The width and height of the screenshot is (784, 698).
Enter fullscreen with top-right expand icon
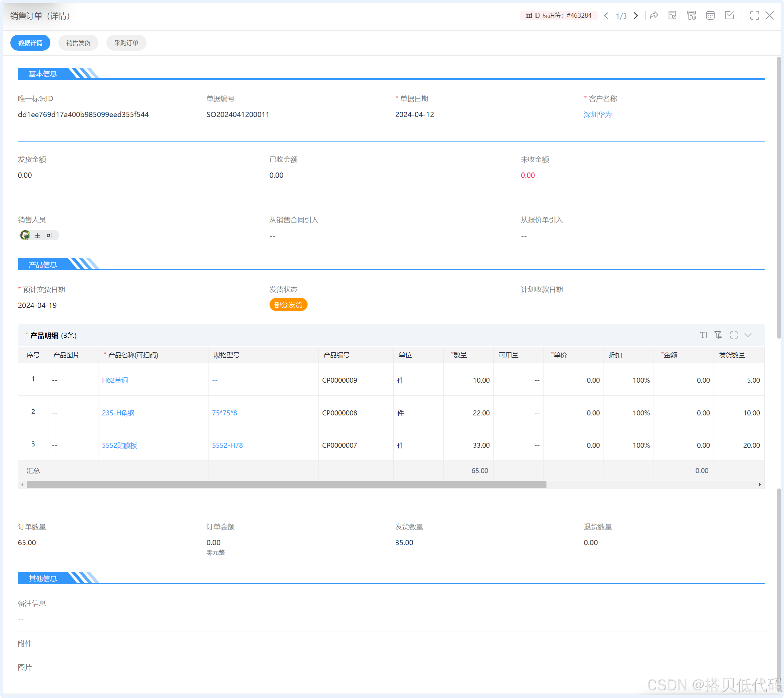point(754,15)
